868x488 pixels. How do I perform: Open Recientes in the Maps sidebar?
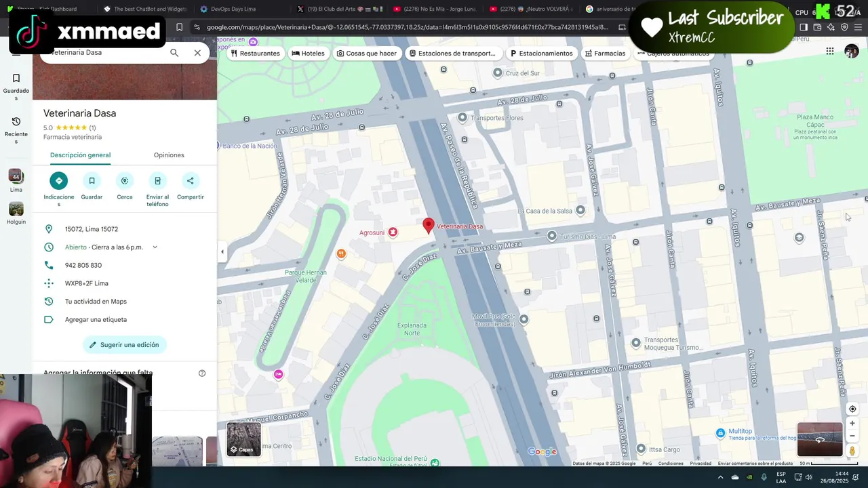[x=16, y=130]
